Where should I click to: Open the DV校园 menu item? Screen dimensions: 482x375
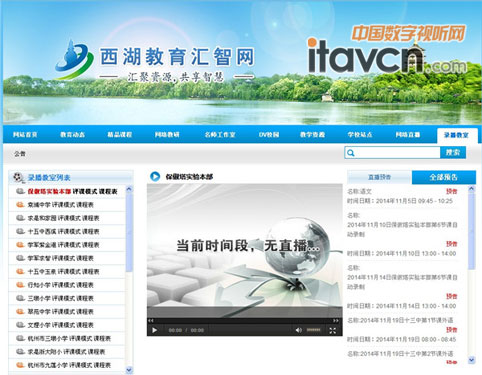coord(269,134)
